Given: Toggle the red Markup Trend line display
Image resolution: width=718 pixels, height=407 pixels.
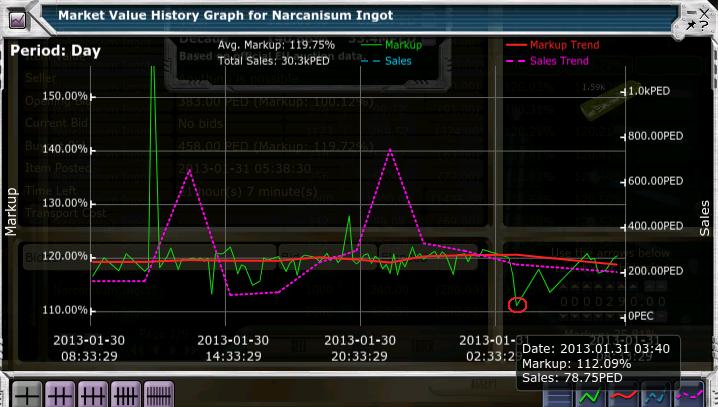Looking at the screenshot, I should pyautogui.click(x=622, y=394).
